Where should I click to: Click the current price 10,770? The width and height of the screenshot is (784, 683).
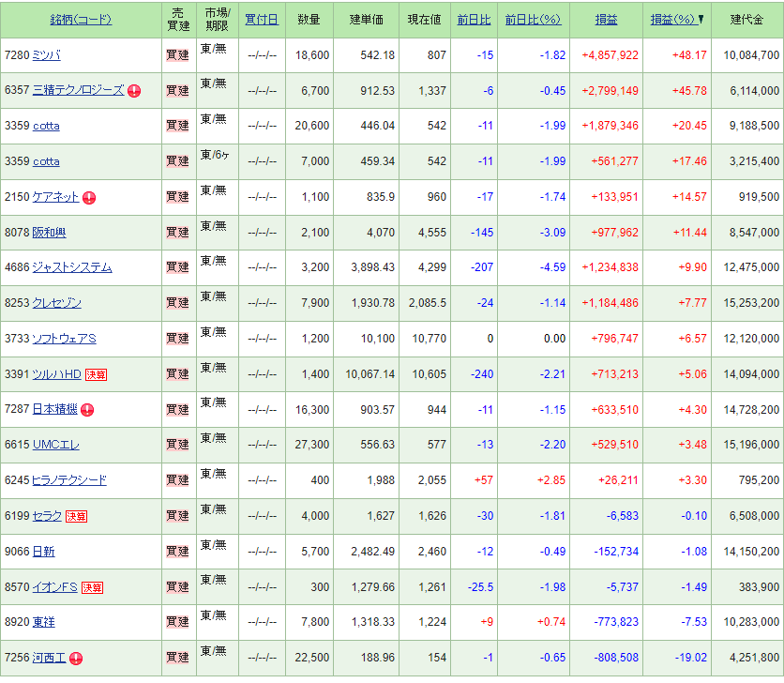click(429, 339)
